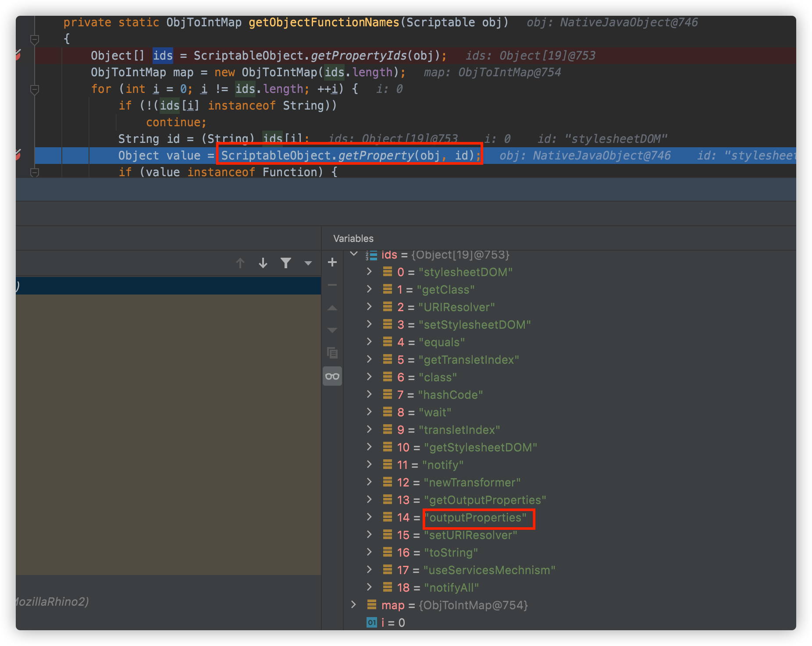Expand element 5 "getTransletIndex"

click(369, 359)
